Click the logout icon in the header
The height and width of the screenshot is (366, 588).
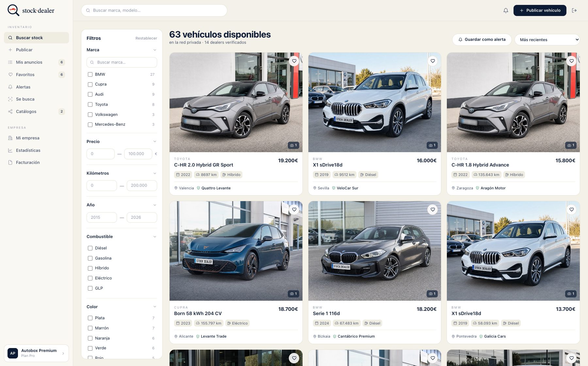coord(574,10)
